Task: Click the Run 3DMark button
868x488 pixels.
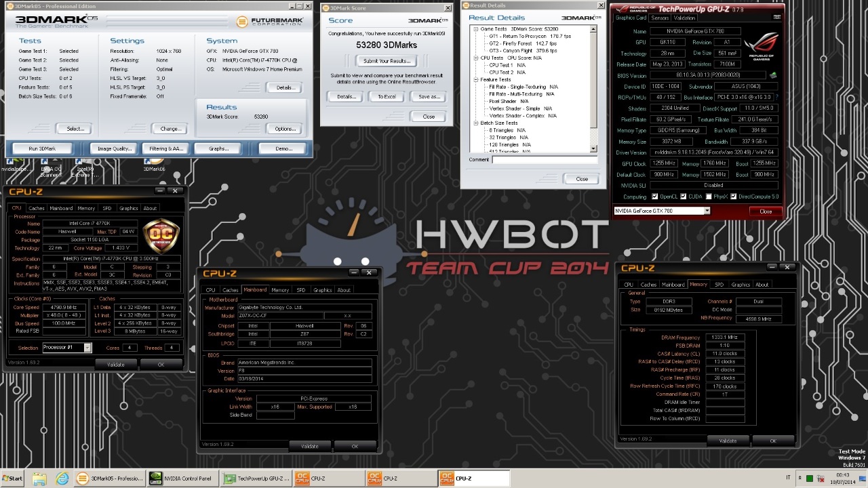Action: point(43,148)
